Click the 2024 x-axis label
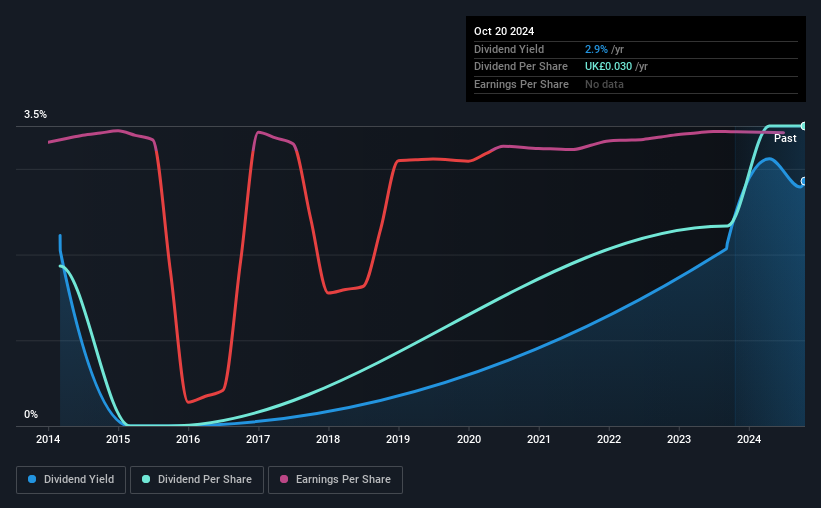Image resolution: width=821 pixels, height=508 pixels. tap(749, 439)
